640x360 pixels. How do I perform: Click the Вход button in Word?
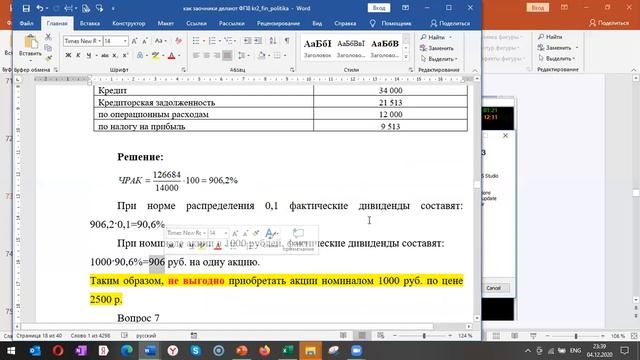click(379, 8)
